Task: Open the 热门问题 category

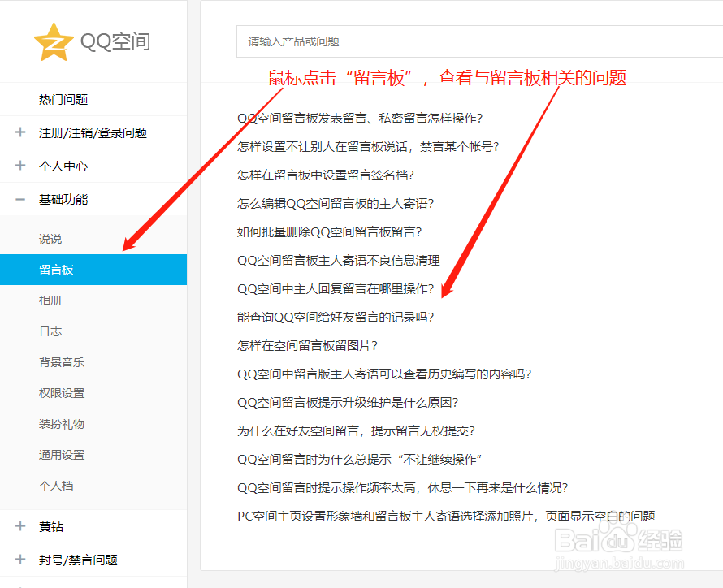Action: [63, 100]
